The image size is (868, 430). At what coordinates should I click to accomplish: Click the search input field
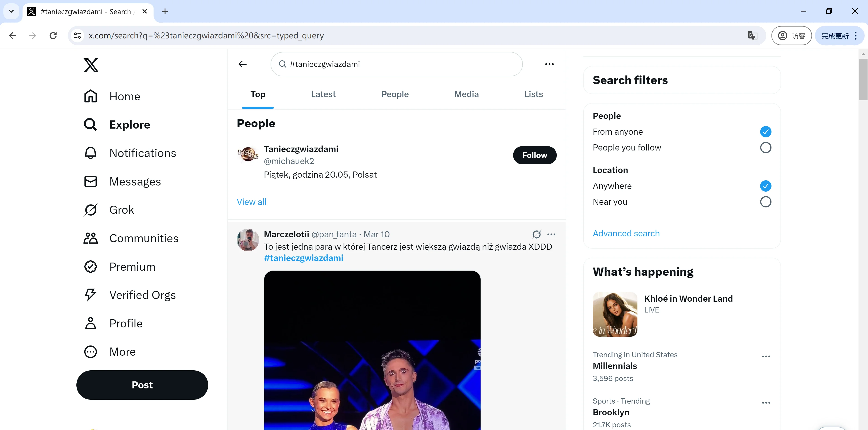point(396,64)
